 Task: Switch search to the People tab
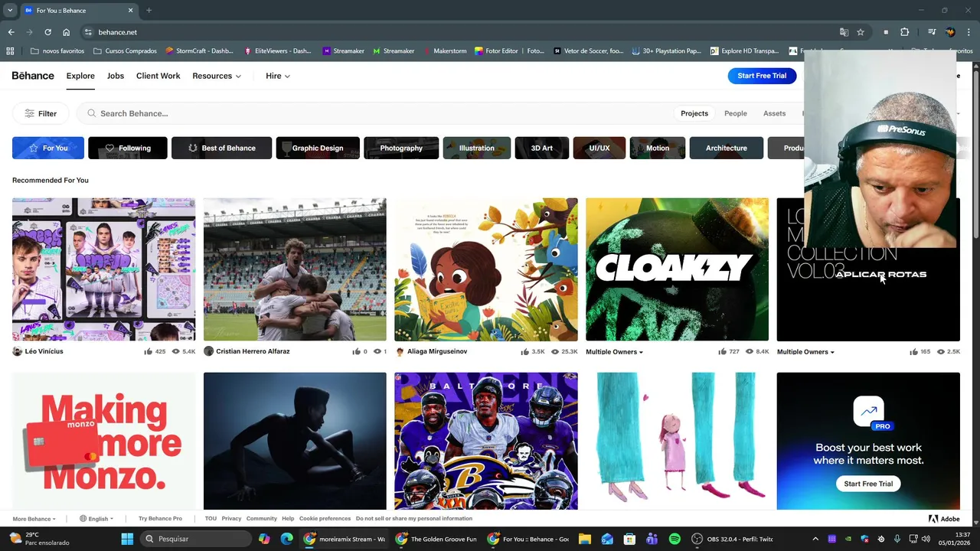click(736, 113)
